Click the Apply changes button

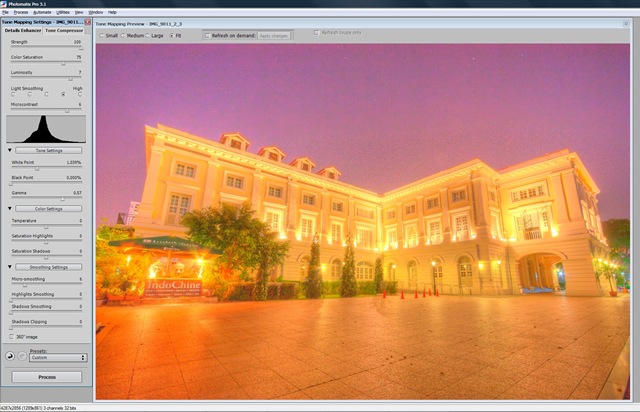tap(273, 36)
